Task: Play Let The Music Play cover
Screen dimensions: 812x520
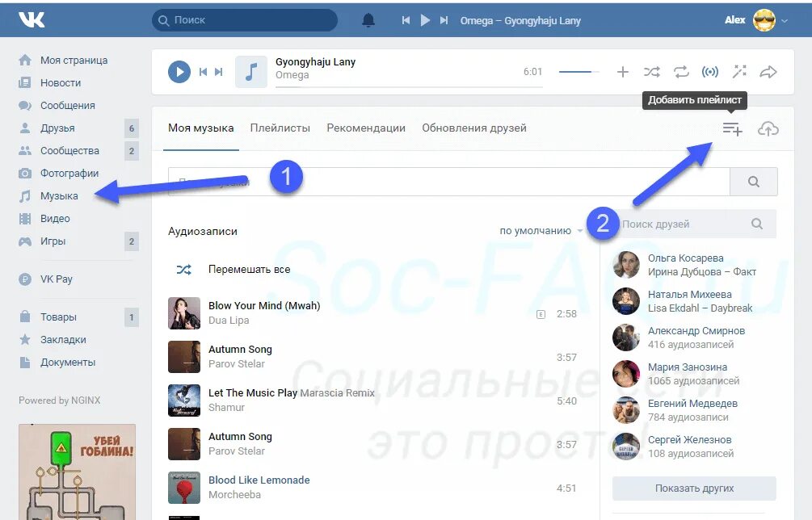Action: tap(184, 400)
